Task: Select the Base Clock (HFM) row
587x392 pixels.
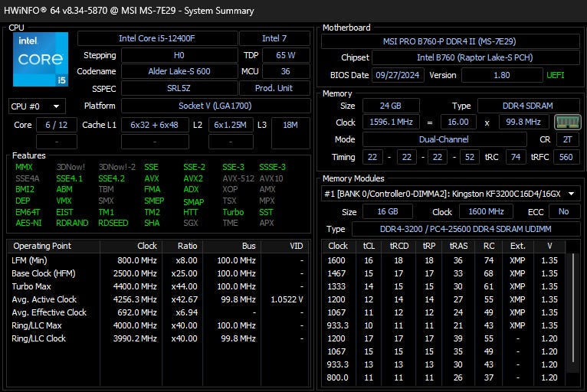Action: tap(159, 273)
